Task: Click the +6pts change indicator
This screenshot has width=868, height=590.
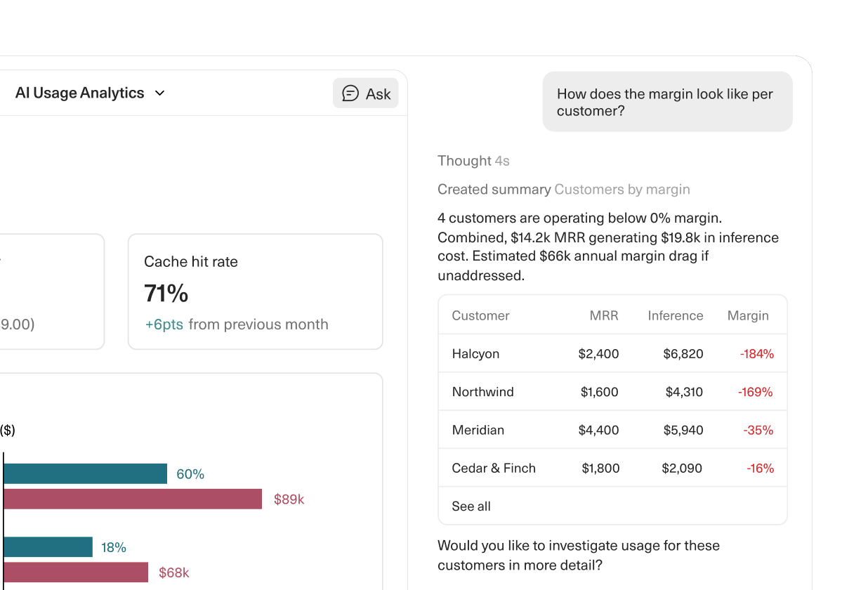Action: coord(164,324)
